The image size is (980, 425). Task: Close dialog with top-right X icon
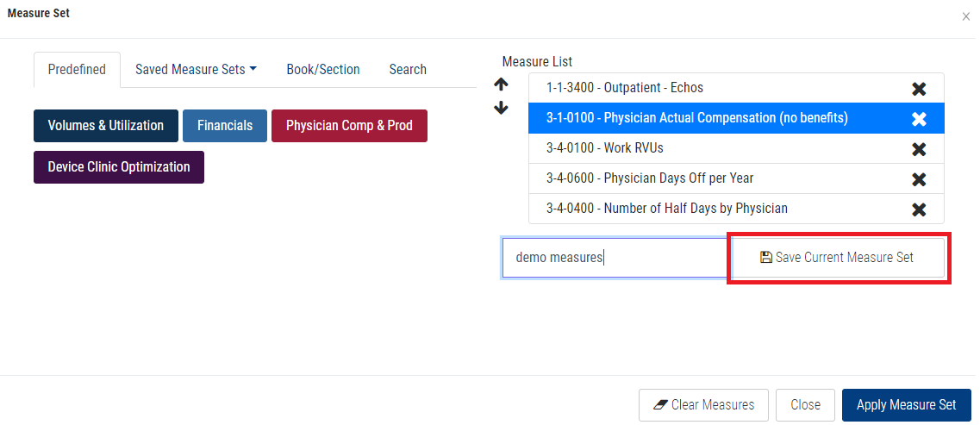pyautogui.click(x=965, y=16)
